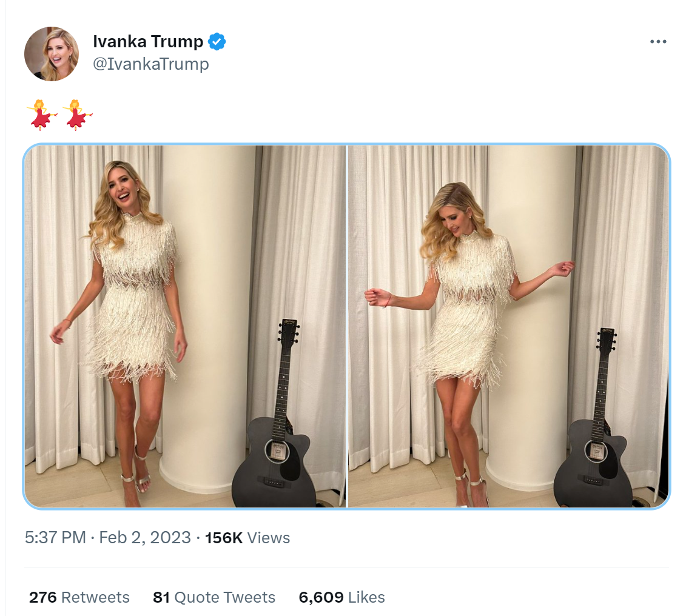
Task: Open the round profile avatar
Action: (x=52, y=54)
